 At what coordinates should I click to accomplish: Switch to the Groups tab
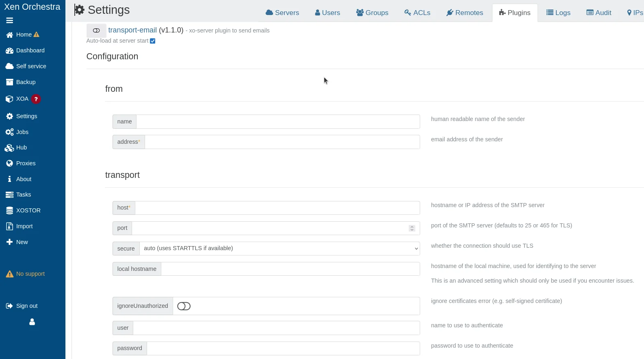tap(372, 13)
